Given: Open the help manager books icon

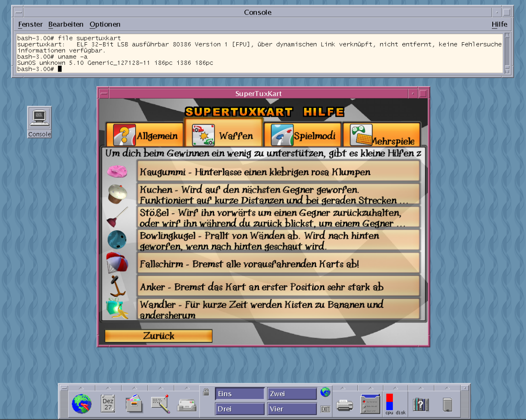Looking at the screenshot, I should tap(421, 404).
